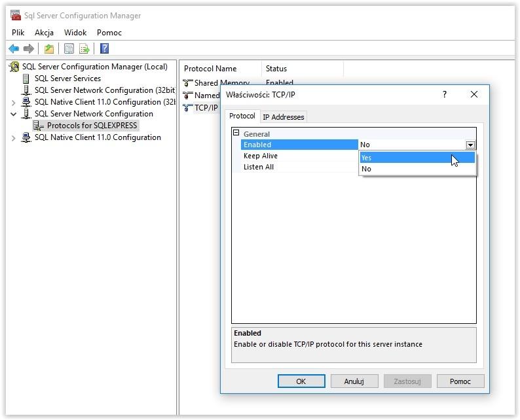
Task: Open the Akcja menu
Action: [44, 33]
